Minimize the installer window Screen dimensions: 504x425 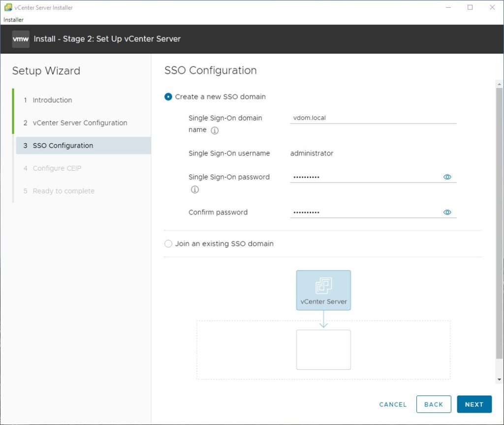click(448, 7)
